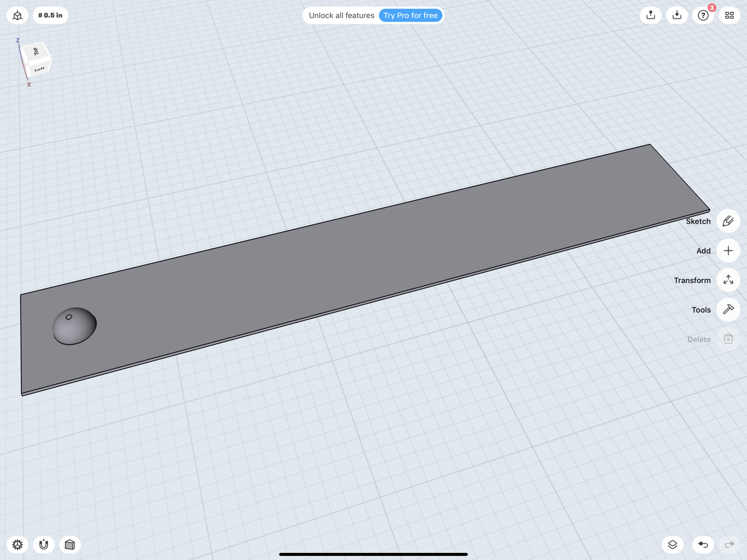
Task: Select the Left face of view cube
Action: [x=40, y=69]
